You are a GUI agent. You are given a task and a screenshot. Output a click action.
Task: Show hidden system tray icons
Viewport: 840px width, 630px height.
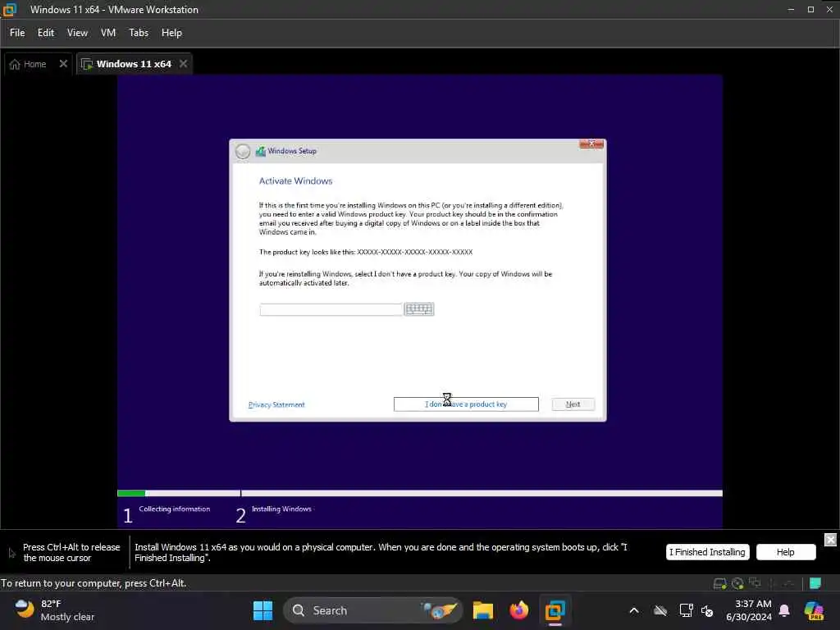634,610
